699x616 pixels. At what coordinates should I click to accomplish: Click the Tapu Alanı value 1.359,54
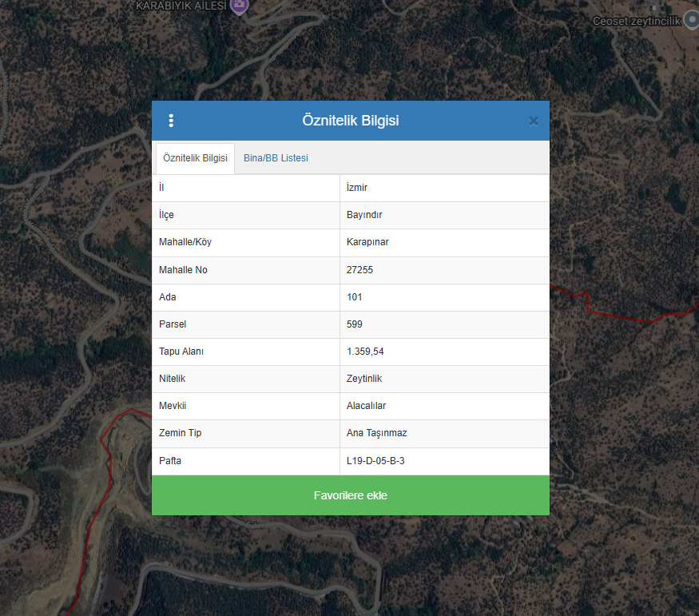tap(365, 352)
